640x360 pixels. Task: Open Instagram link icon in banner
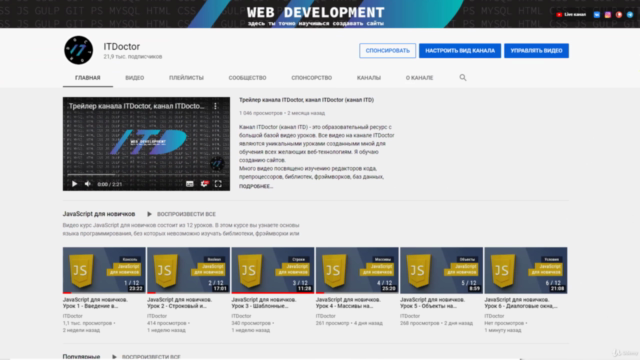tap(608, 15)
